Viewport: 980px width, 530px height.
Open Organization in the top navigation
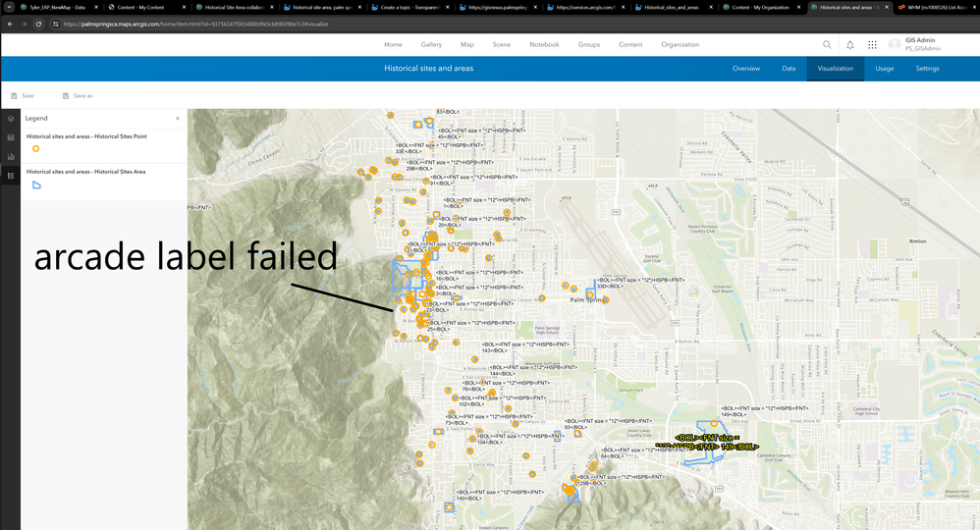coord(680,44)
